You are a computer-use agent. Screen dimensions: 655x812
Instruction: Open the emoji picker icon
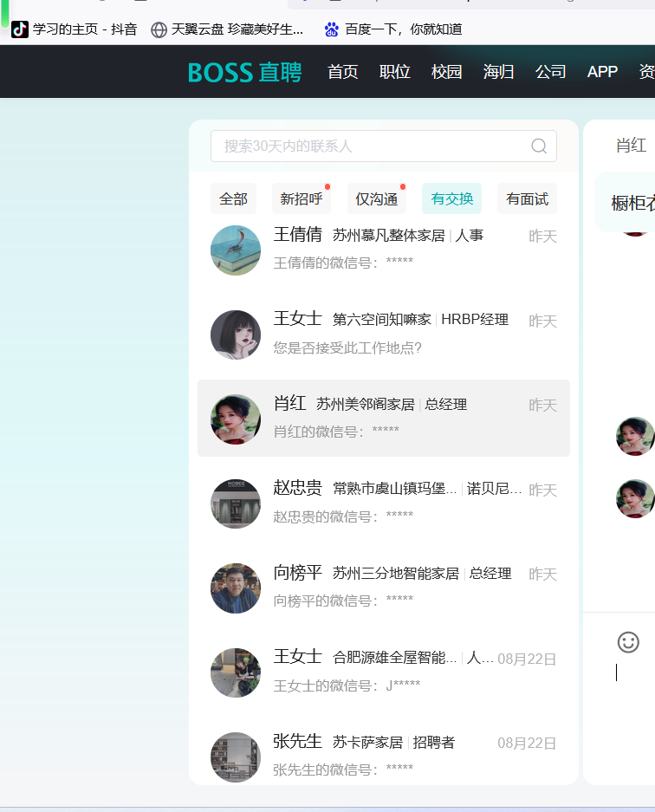click(628, 642)
